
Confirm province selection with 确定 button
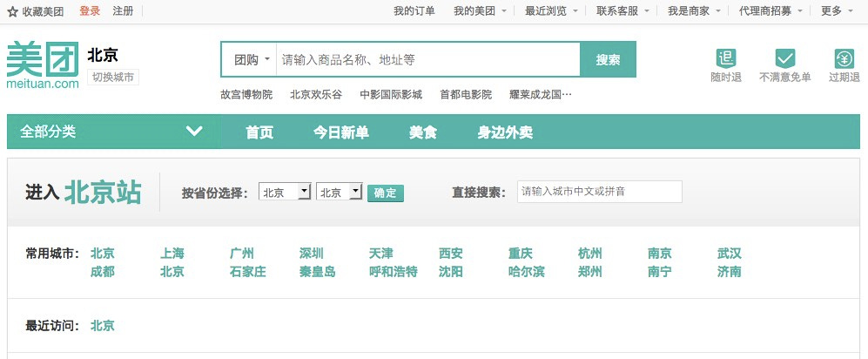point(386,193)
